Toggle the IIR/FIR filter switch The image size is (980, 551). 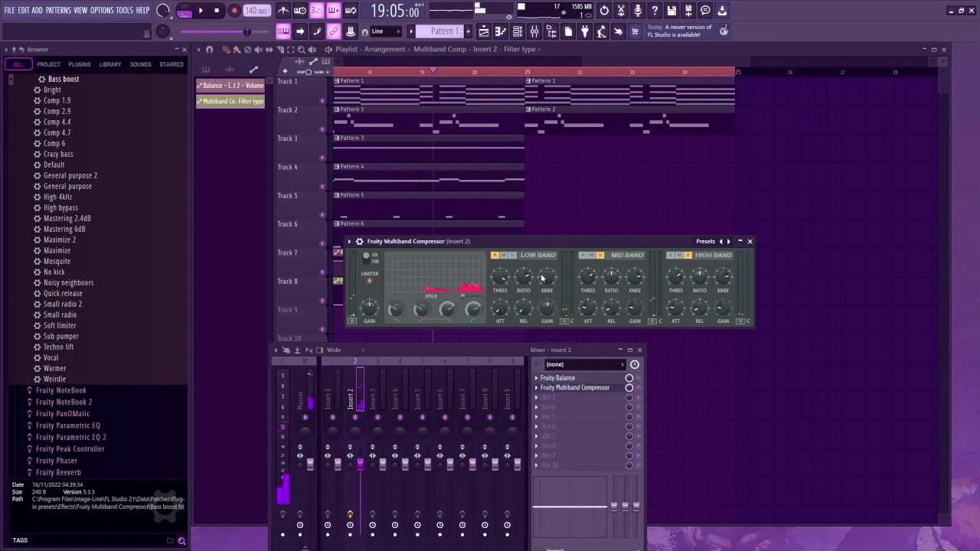pyautogui.click(x=367, y=258)
